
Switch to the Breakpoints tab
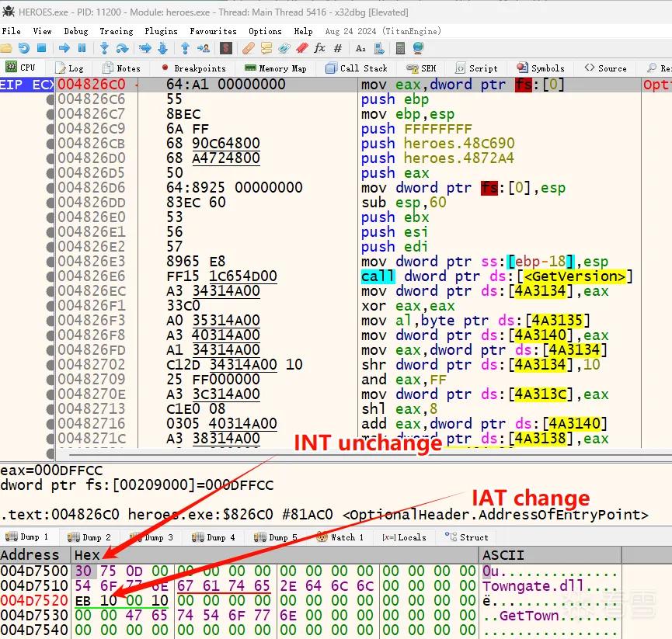pos(193,68)
